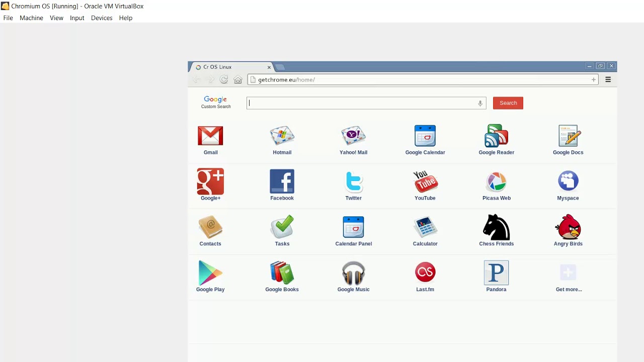Open the Google Play icon
Viewport: 644px width, 362px height.
[x=210, y=273]
